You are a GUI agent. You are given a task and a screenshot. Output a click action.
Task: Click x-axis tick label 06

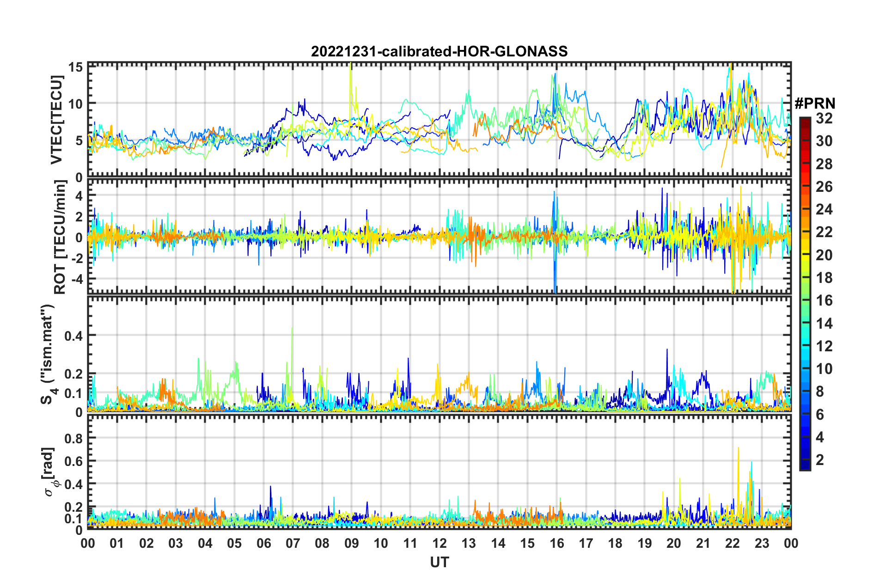click(x=264, y=544)
